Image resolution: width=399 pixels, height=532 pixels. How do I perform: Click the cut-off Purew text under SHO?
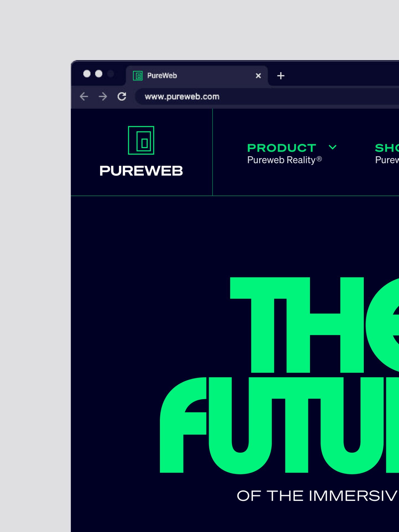click(387, 160)
